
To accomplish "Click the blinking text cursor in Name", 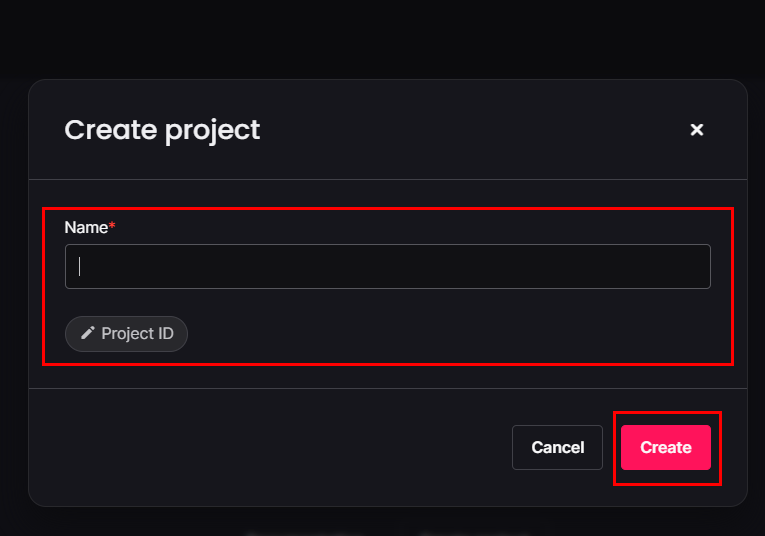I will pos(80,267).
